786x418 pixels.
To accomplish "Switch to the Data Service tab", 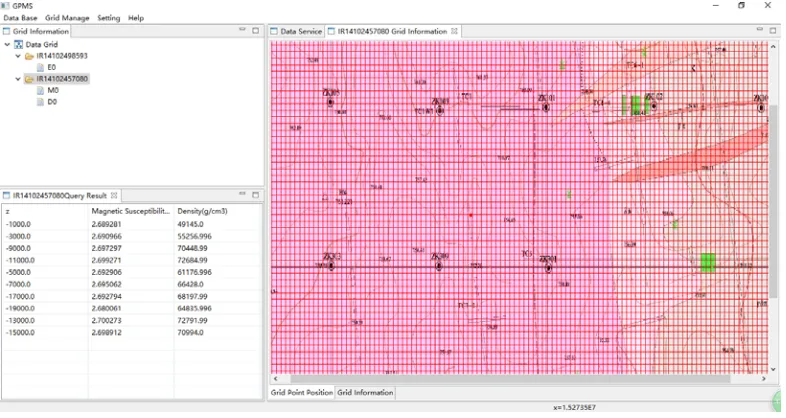I will [x=296, y=31].
